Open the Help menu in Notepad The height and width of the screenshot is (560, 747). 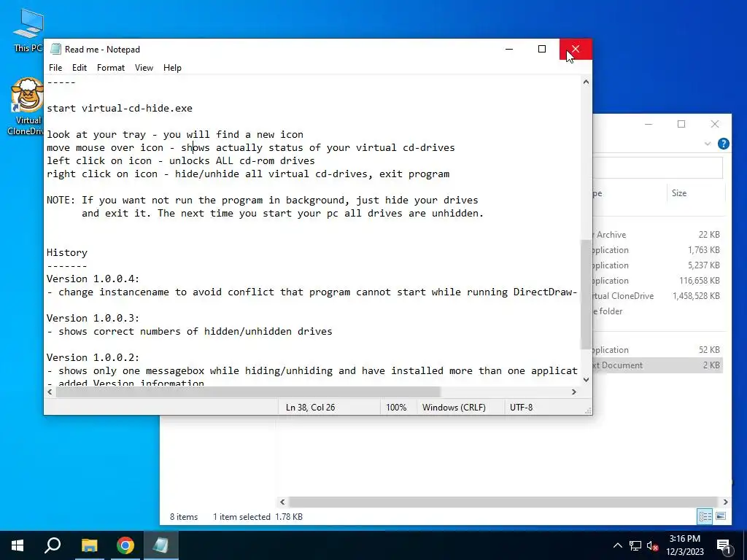172,68
